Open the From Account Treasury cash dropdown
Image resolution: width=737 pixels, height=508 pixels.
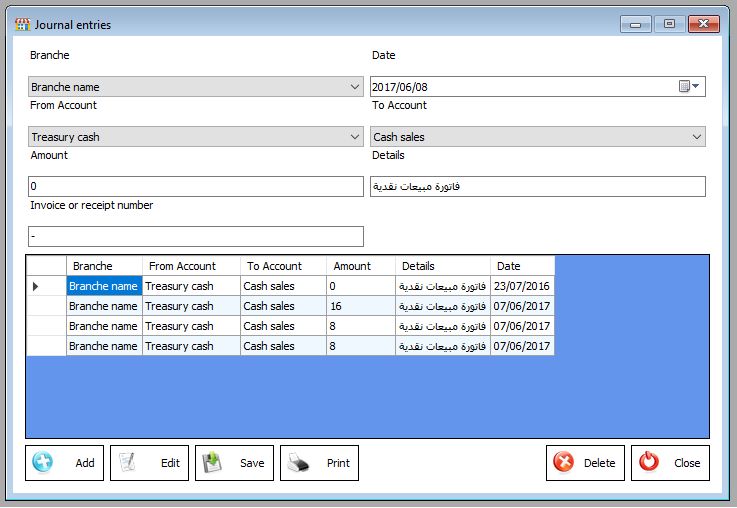click(355, 137)
